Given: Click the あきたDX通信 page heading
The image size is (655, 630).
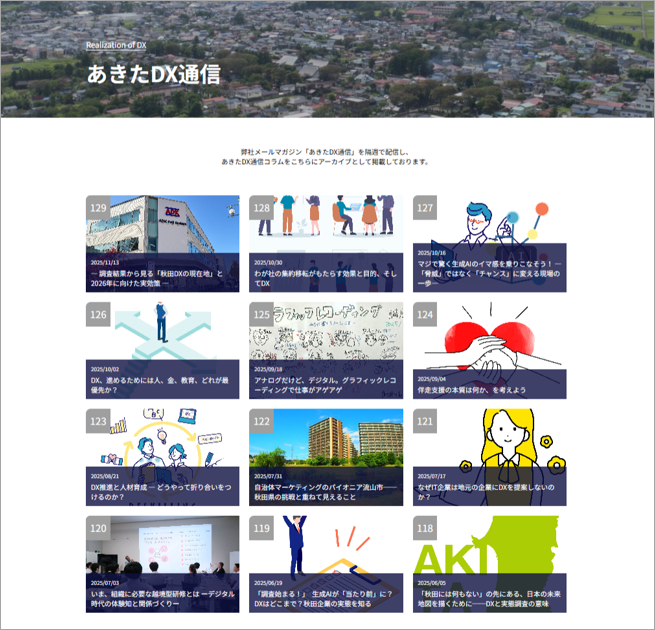Looking at the screenshot, I should pyautogui.click(x=153, y=74).
